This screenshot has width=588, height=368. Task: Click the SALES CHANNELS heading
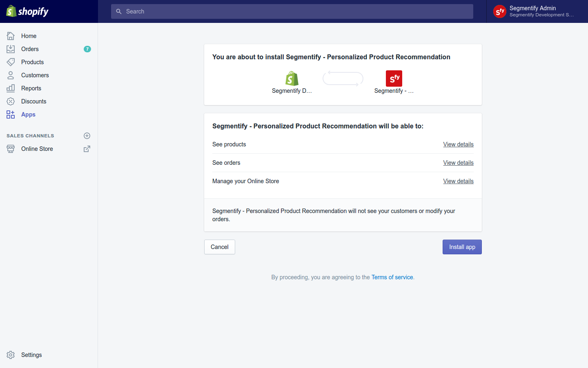pyautogui.click(x=30, y=136)
